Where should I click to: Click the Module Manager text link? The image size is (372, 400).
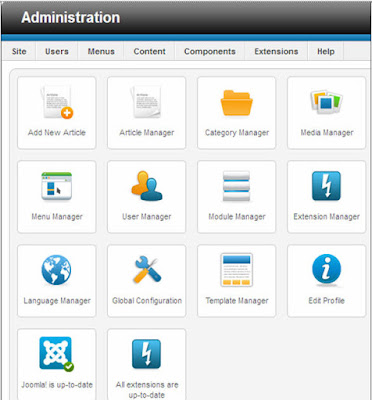coord(237,217)
